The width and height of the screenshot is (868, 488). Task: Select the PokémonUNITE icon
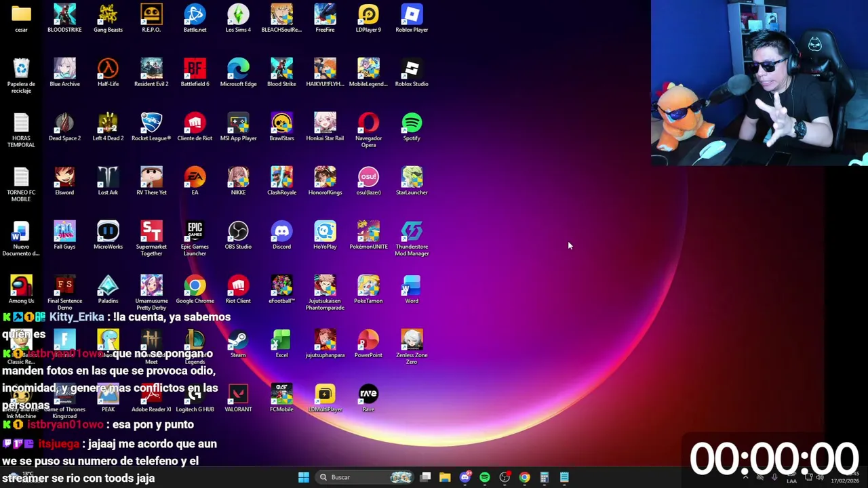(368, 235)
